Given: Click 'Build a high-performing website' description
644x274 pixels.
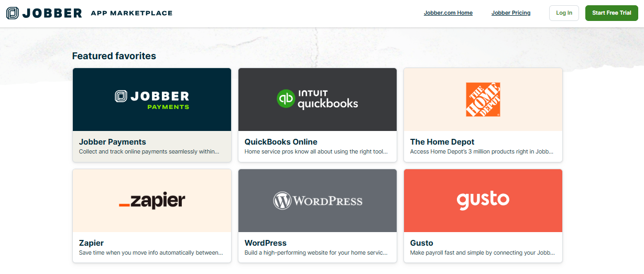Looking at the screenshot, I should coord(316,253).
